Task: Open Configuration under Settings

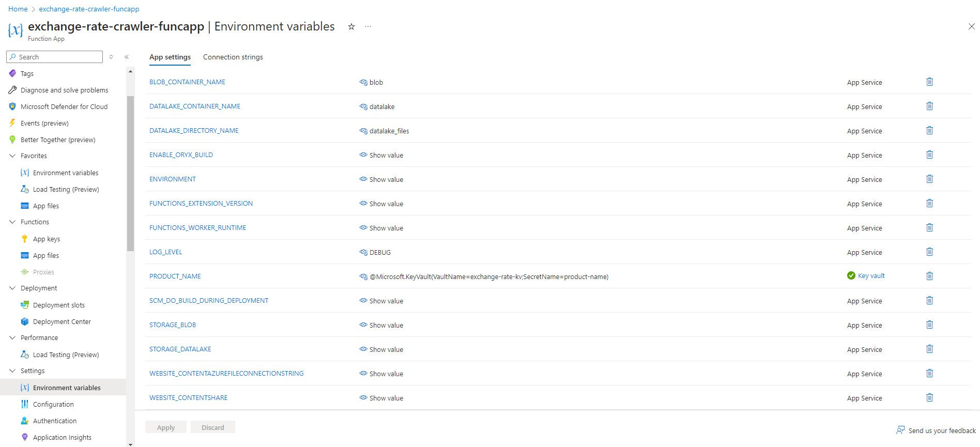Action: (x=53, y=404)
